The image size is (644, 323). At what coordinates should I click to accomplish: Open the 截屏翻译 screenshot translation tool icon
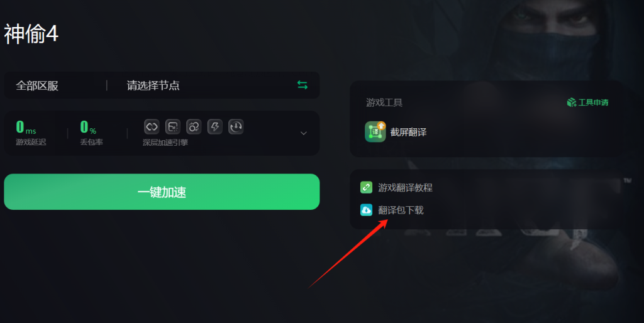tap(375, 132)
